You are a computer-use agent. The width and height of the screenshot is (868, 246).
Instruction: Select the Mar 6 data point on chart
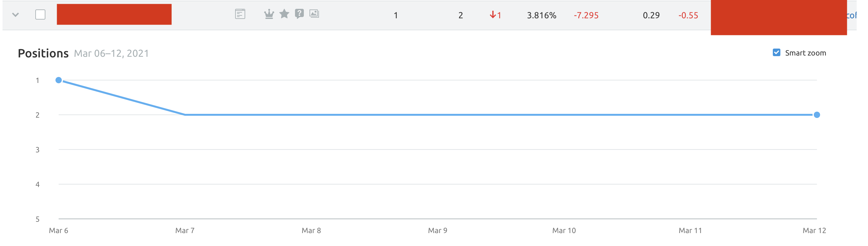pyautogui.click(x=59, y=80)
